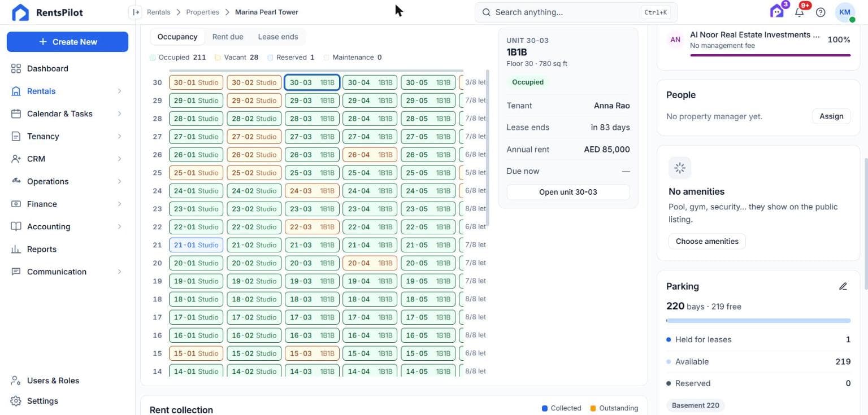Switch to the Rent due tab
Viewport: 868px width, 415px height.
point(228,37)
